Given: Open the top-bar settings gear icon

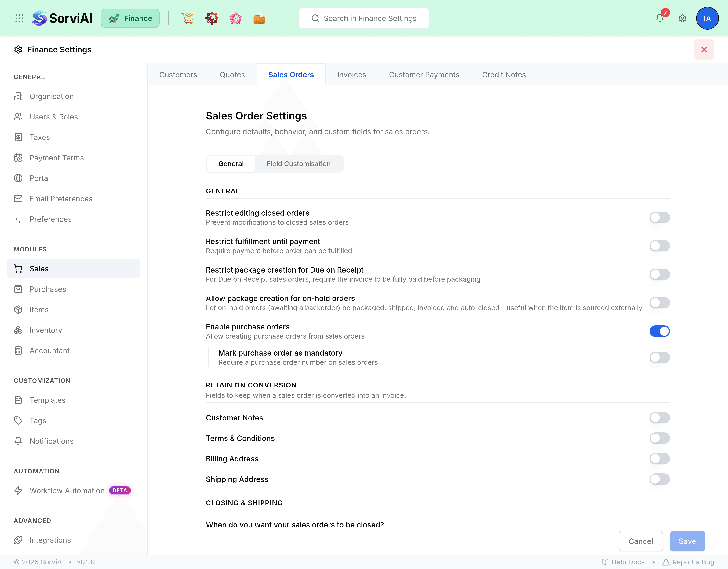Looking at the screenshot, I should click(682, 18).
